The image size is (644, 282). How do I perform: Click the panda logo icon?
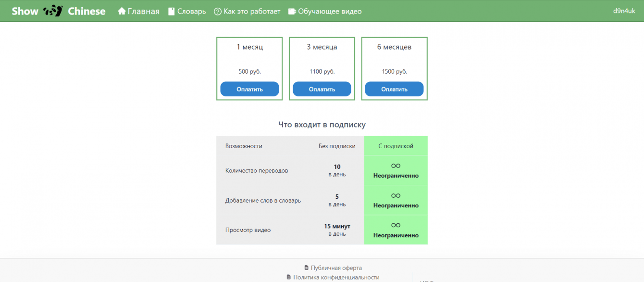coord(53,11)
